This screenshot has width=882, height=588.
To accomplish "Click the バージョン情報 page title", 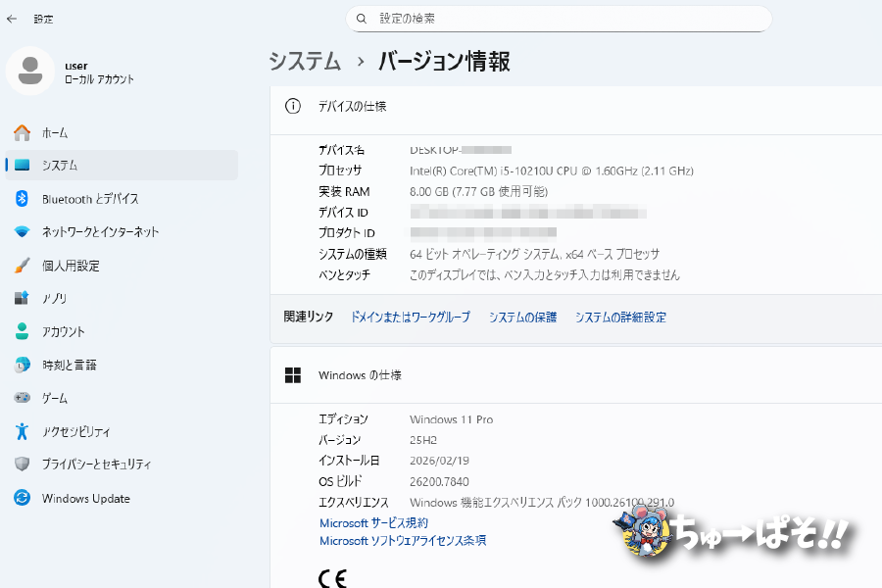I will point(444,61).
